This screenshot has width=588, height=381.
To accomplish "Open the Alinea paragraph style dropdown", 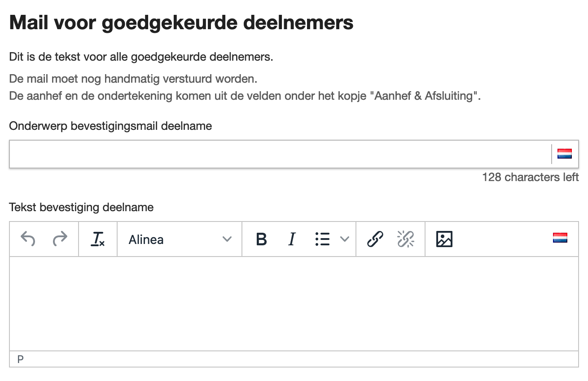I will 180,239.
